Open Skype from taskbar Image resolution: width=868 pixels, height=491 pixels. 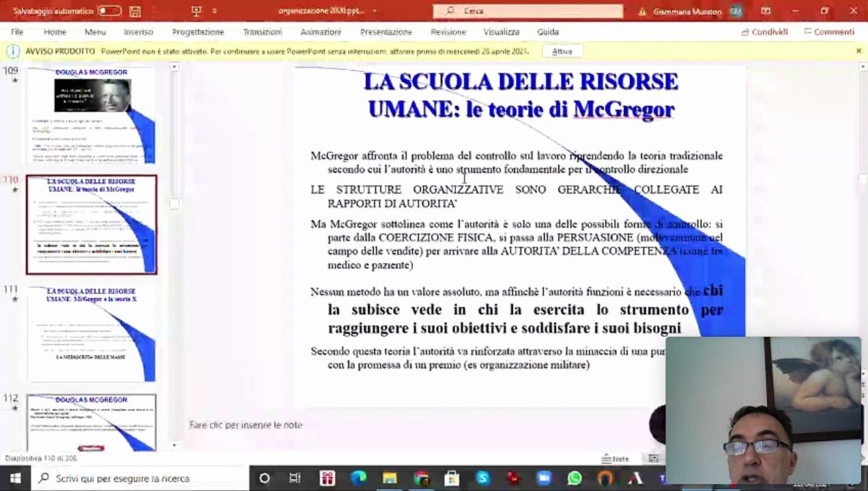click(482, 478)
